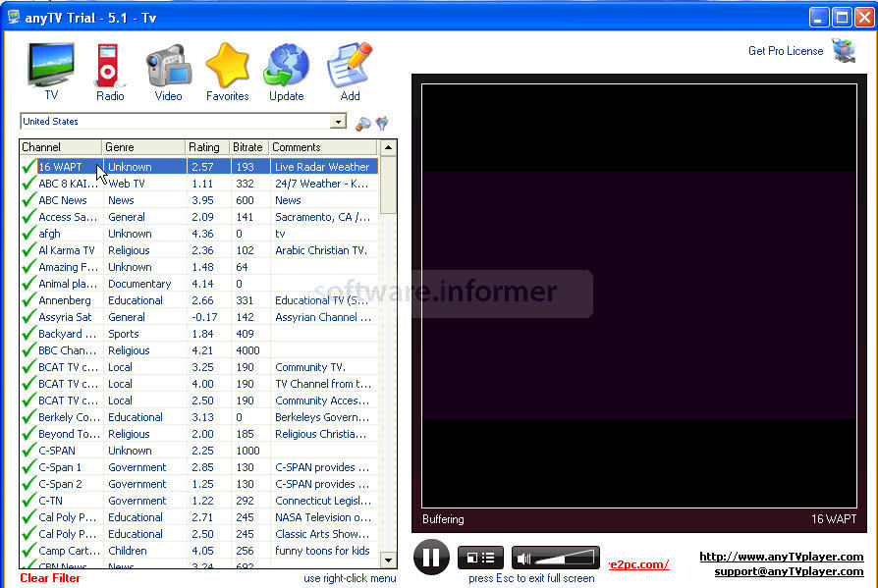Click the '16 WAPT' label under video
Screen dimensions: 878x588
pos(834,519)
